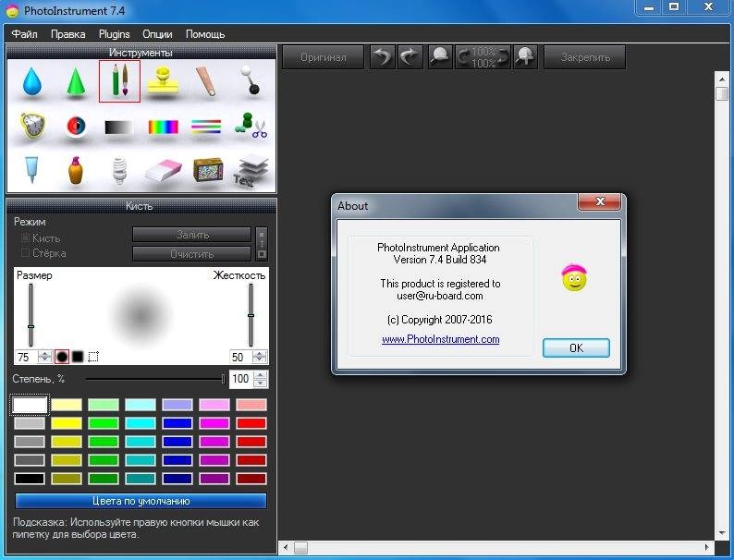Enable the Кисть mode checkbox

tap(25, 238)
